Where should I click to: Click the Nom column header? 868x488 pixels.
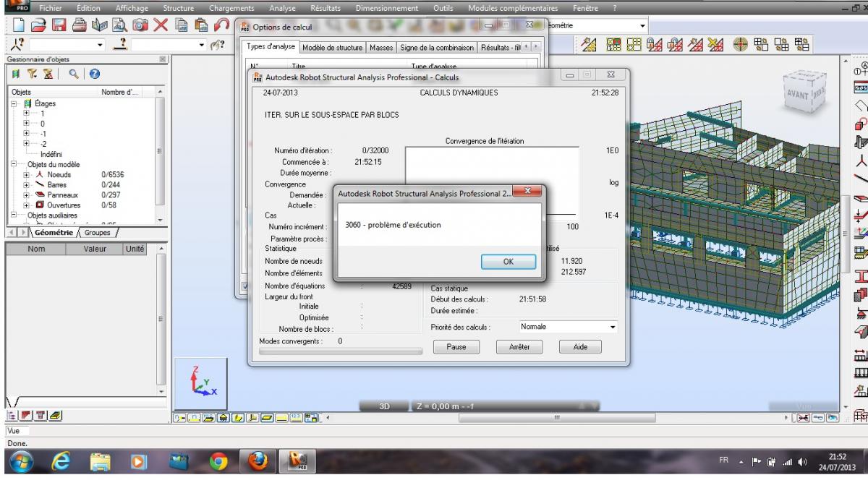coord(36,249)
